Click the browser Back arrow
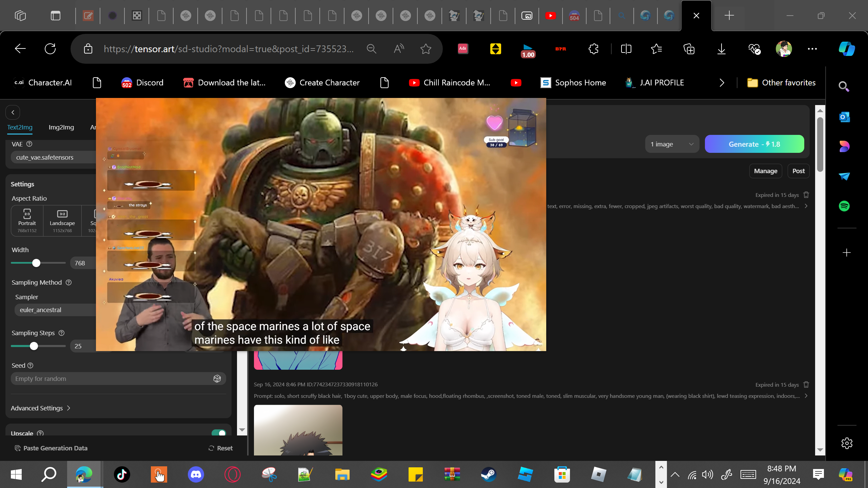The height and width of the screenshot is (488, 868). (x=20, y=49)
